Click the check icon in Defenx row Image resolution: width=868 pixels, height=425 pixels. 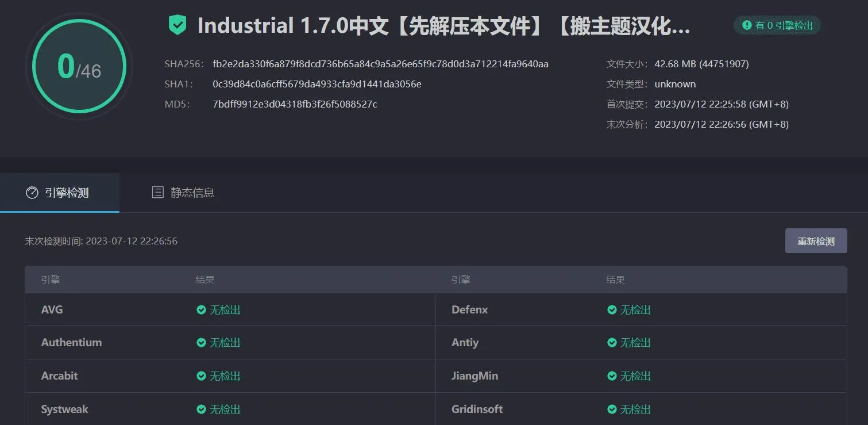point(612,310)
